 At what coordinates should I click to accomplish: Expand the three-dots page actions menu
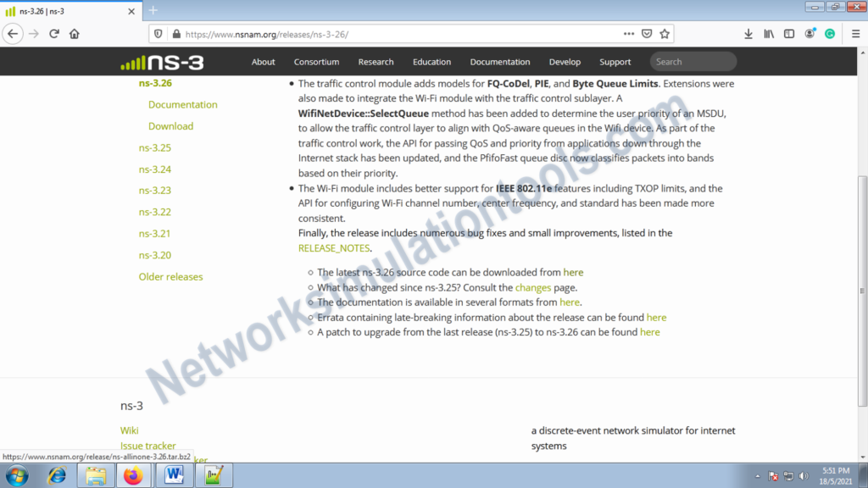(629, 33)
